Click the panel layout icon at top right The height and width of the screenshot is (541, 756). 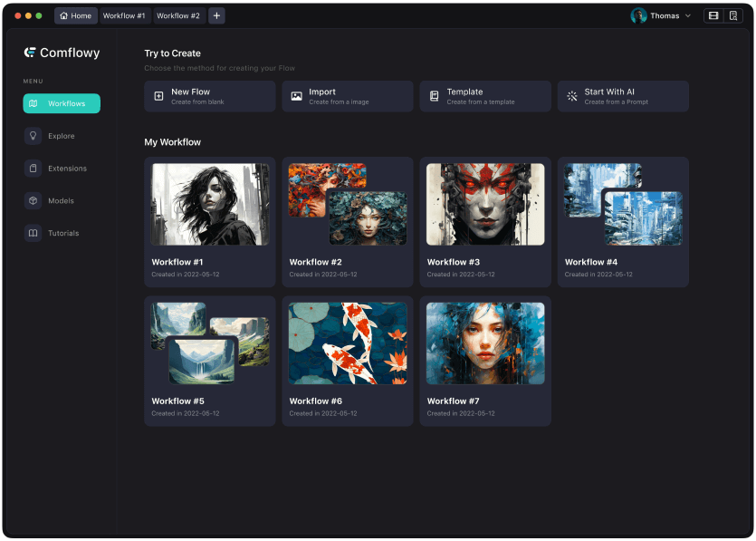coord(713,15)
